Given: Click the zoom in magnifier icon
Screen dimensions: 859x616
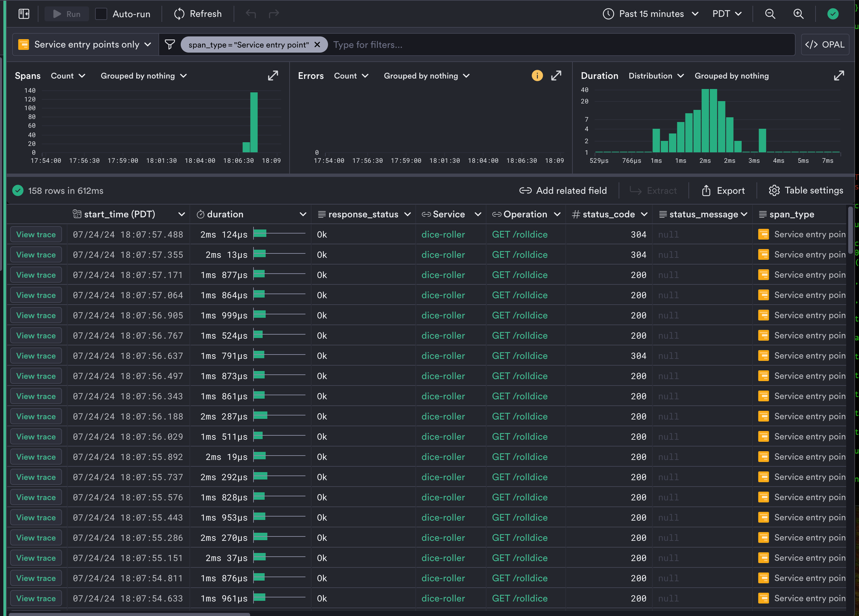Looking at the screenshot, I should pyautogui.click(x=798, y=14).
